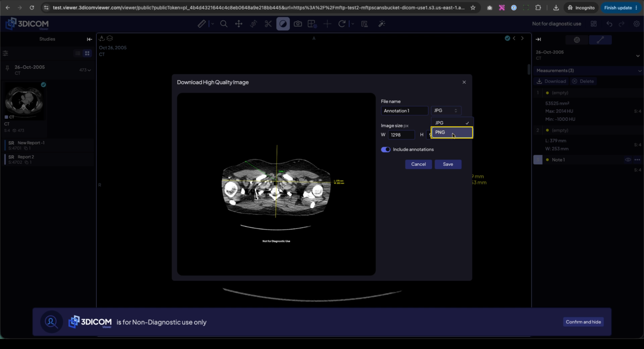Toggle the window level contrast tool
This screenshot has height=349, width=644.
point(283,24)
